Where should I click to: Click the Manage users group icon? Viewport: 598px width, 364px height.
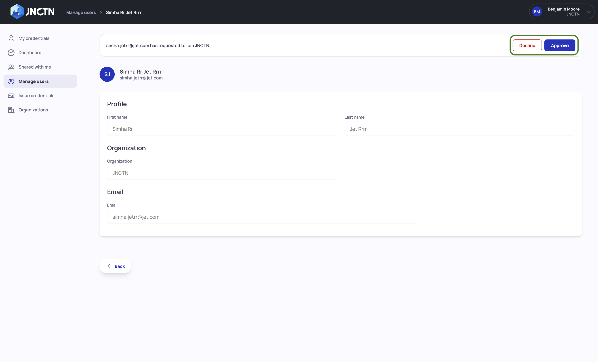click(11, 81)
